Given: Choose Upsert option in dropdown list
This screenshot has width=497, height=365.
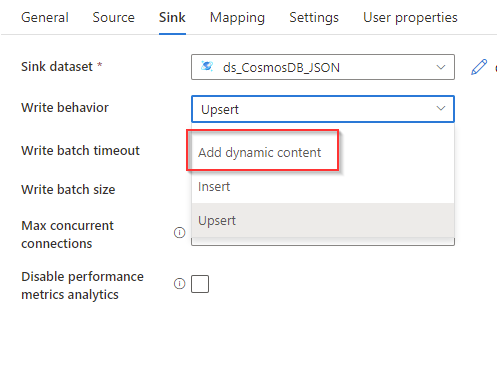Looking at the screenshot, I should click(x=323, y=220).
